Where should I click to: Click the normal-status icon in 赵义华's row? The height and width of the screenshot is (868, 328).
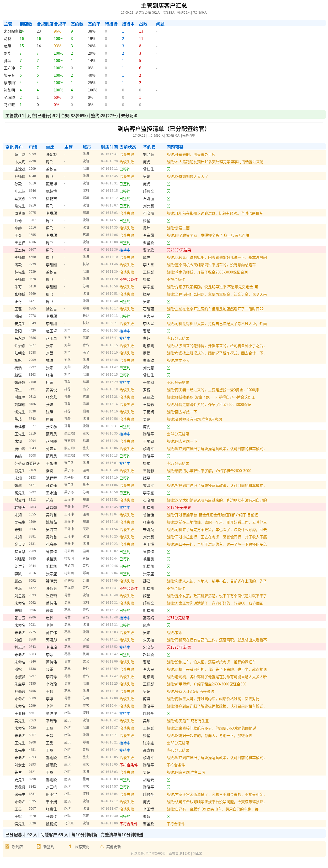tap(168, 552)
